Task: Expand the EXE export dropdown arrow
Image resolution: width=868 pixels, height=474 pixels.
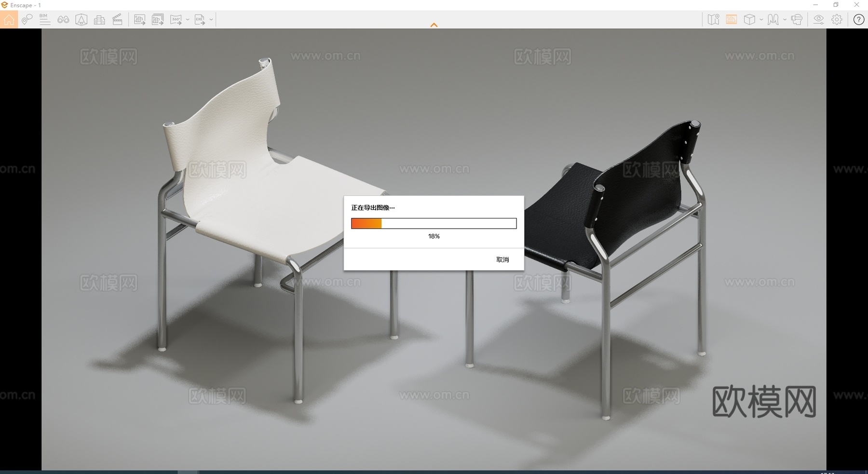Action: [x=211, y=20]
